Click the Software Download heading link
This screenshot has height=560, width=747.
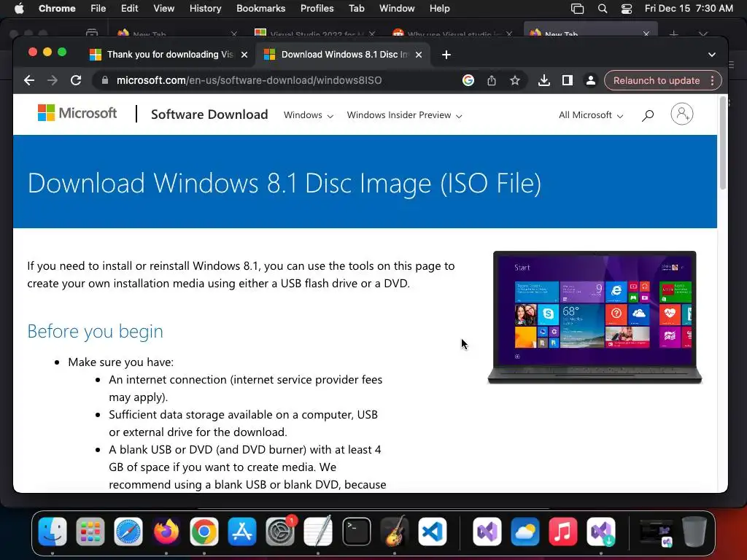tap(209, 114)
